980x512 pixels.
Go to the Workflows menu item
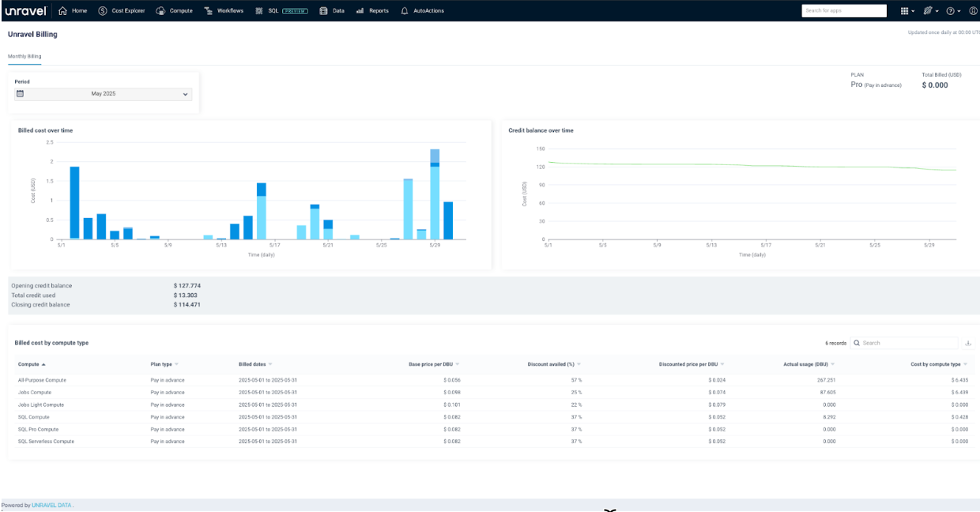click(x=224, y=11)
